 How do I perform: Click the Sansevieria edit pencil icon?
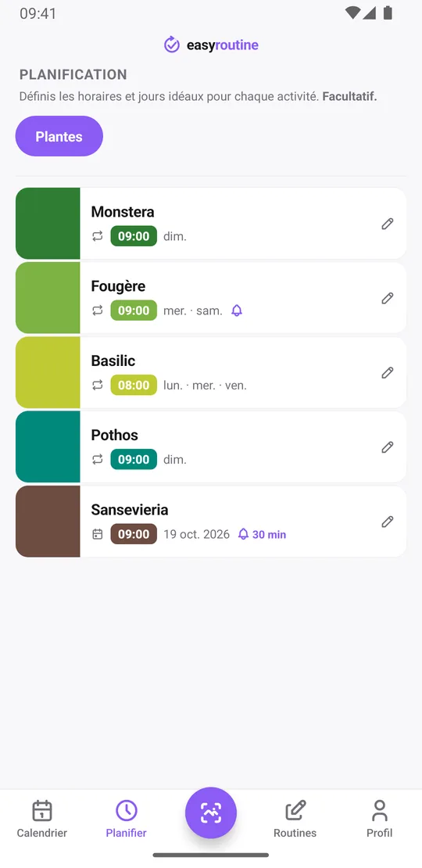[x=387, y=522]
